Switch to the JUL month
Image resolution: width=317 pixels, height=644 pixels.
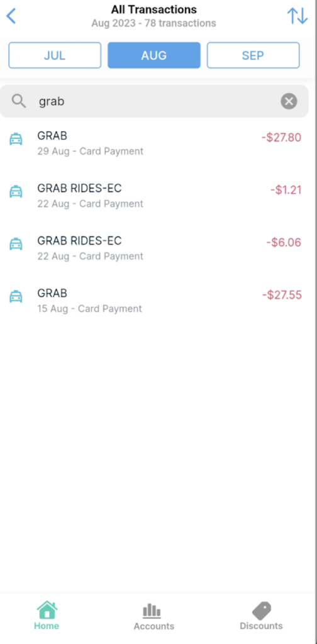point(55,55)
